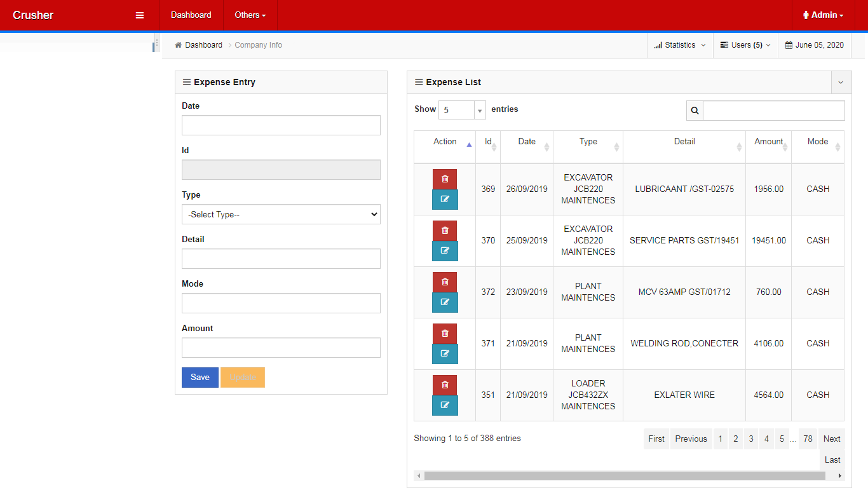Edit expense entry with Id 371
Screen dimensions: 868x504
(x=445, y=354)
